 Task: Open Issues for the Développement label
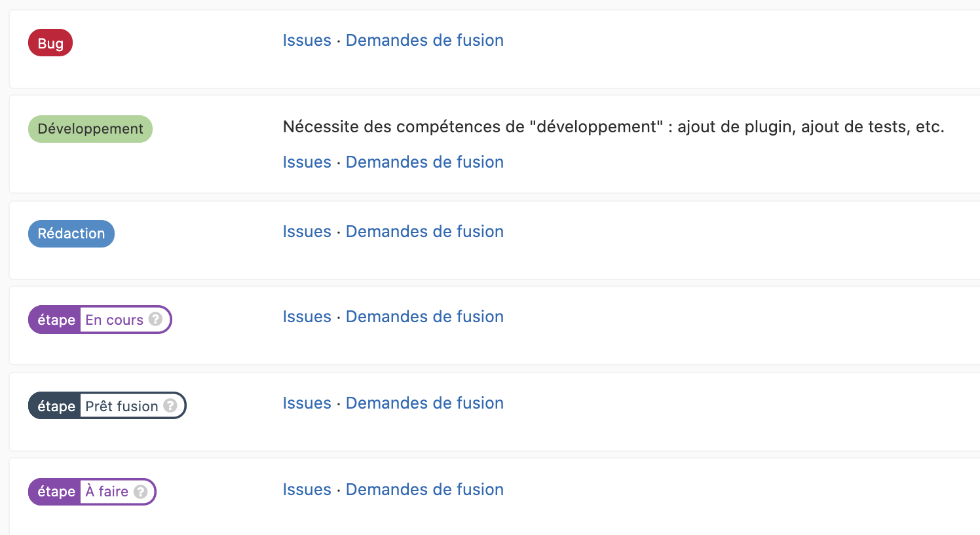(307, 162)
